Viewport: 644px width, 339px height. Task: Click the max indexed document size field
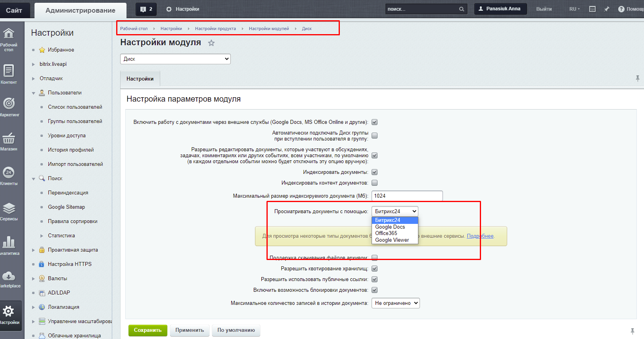[407, 196]
